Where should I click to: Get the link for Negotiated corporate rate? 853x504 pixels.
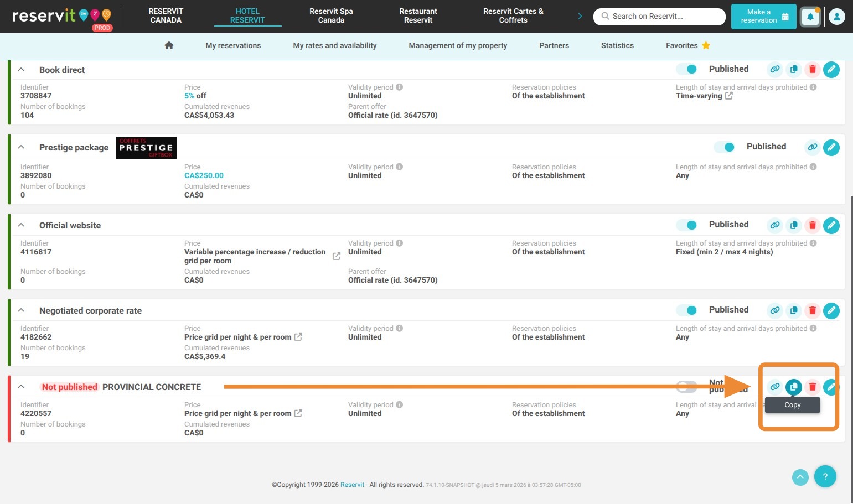point(775,310)
